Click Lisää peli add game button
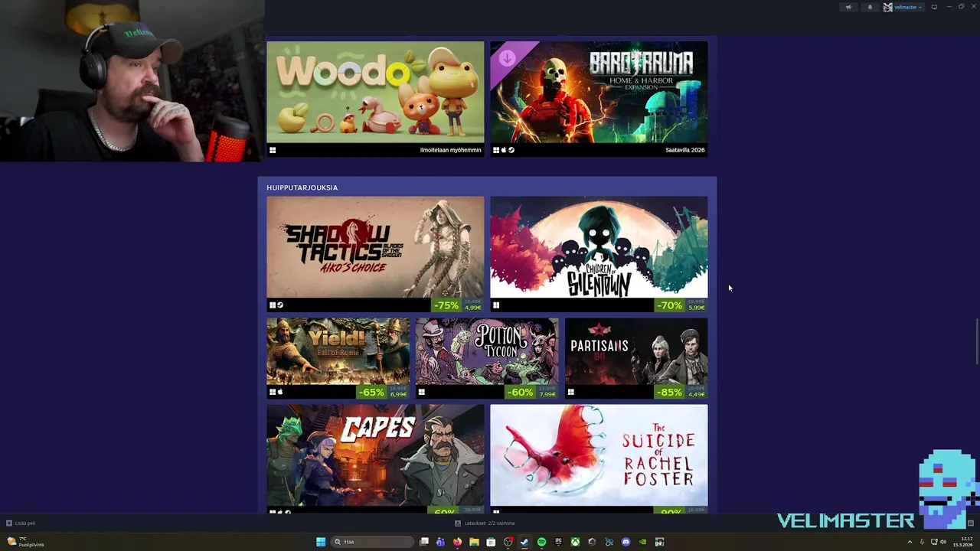This screenshot has height=551, width=980. [21, 523]
